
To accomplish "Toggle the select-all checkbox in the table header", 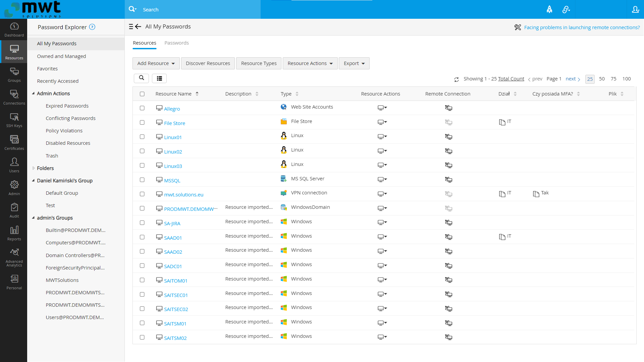I will click(x=142, y=94).
